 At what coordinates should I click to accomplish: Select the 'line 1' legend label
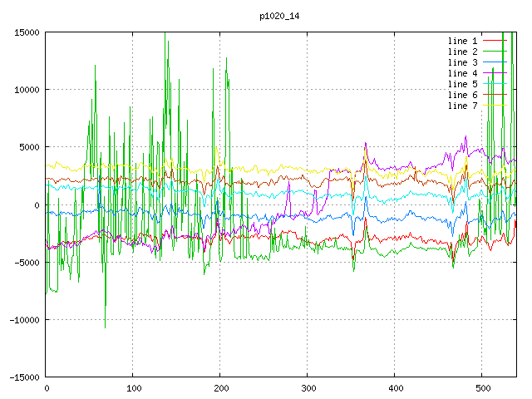pos(462,41)
